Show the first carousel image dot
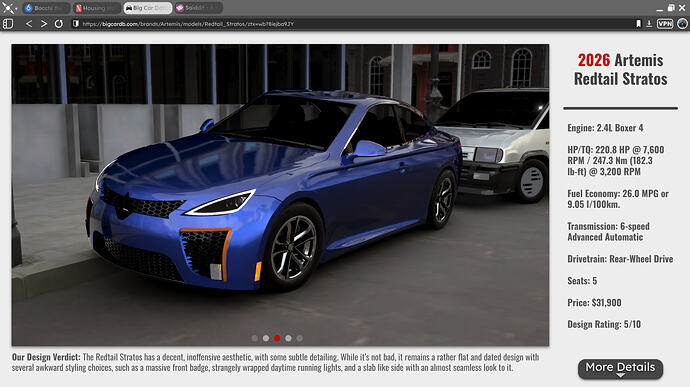690x387 pixels. pyautogui.click(x=255, y=338)
